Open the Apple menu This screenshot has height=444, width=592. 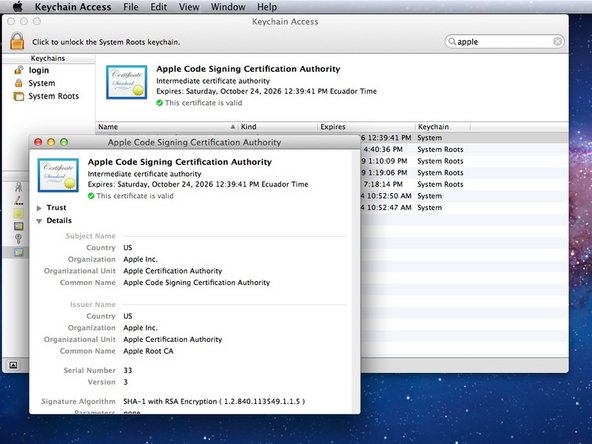[x=17, y=7]
